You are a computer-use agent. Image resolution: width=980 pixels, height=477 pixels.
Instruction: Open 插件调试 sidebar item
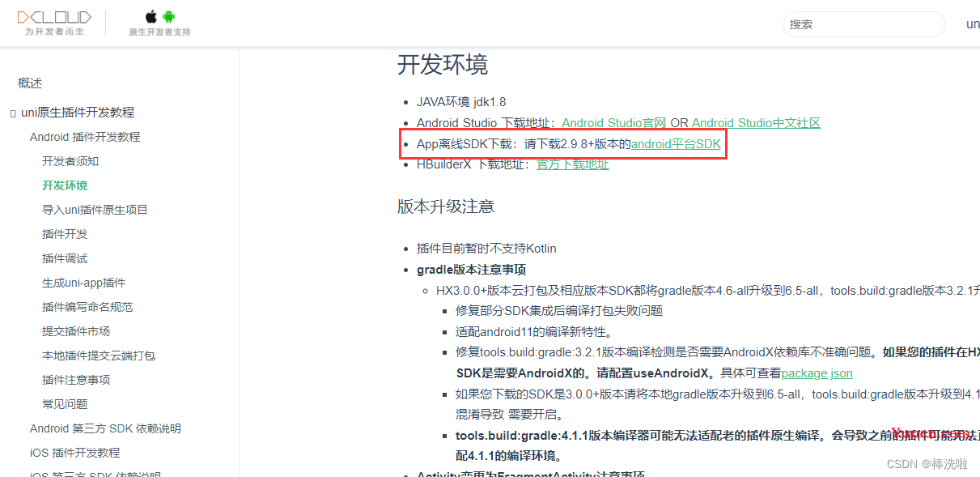pos(65,258)
